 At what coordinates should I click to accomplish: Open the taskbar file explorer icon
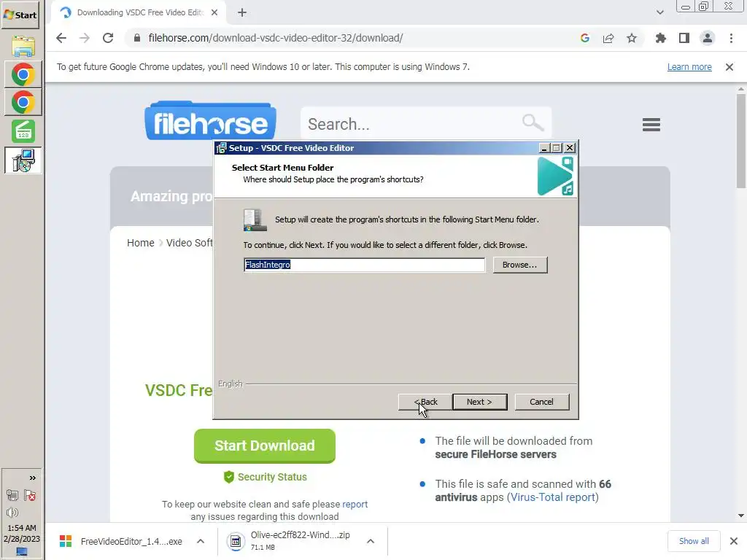point(23,46)
